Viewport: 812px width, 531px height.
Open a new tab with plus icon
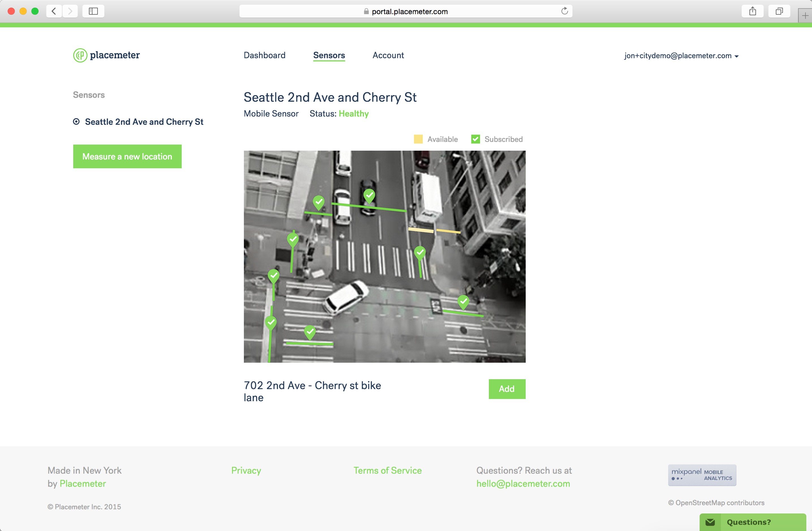pyautogui.click(x=805, y=15)
